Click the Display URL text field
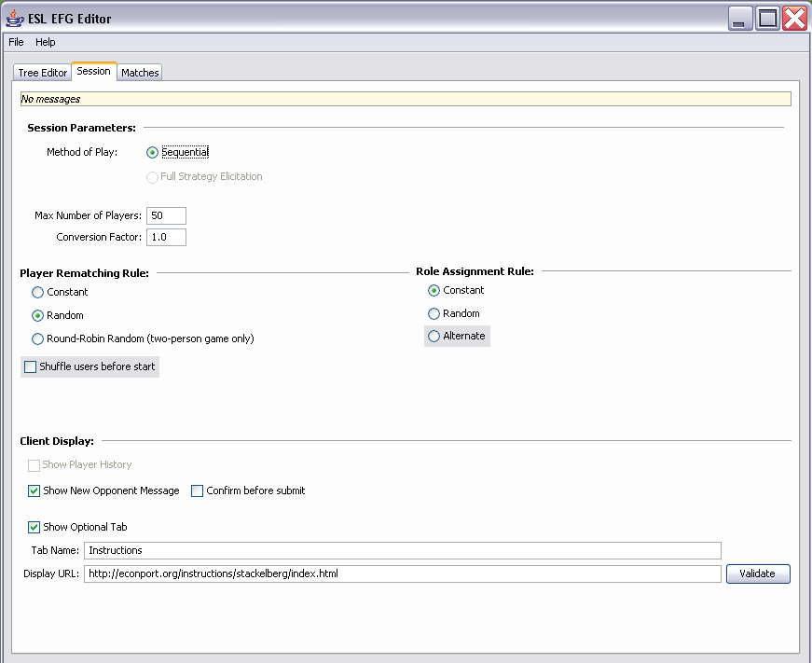The width and height of the screenshot is (812, 663). point(403,573)
